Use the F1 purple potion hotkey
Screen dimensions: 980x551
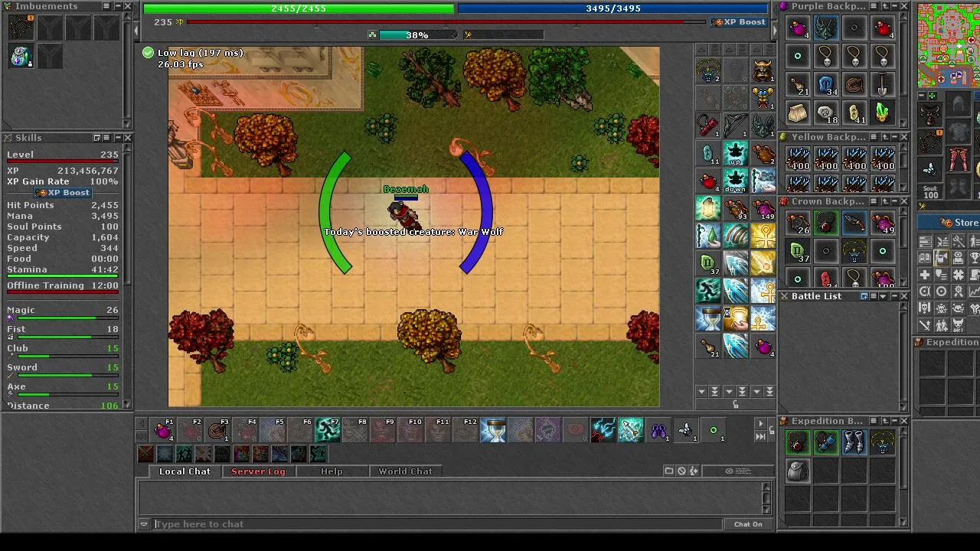pyautogui.click(x=163, y=431)
